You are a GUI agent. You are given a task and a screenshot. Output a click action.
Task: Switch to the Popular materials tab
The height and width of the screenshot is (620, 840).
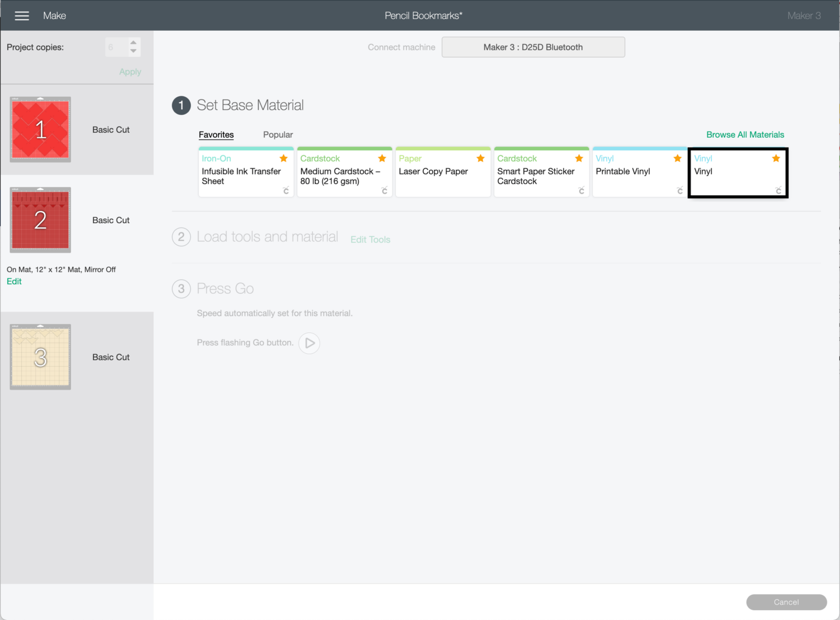click(x=278, y=134)
